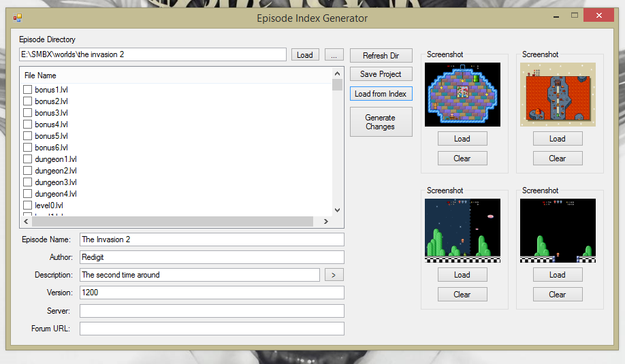Load image for the all-black night level screenshot

click(x=558, y=275)
